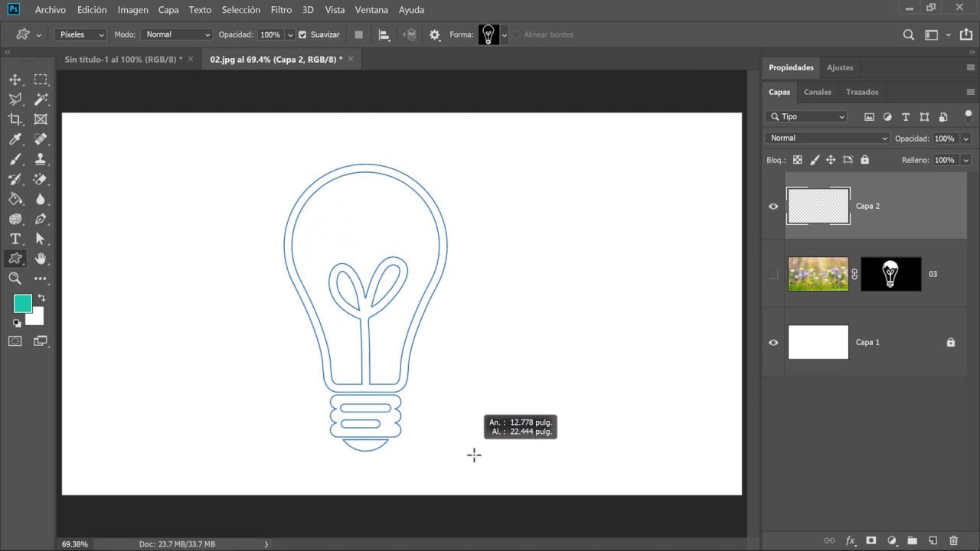
Task: Toggle the Suavizar checkbox
Action: point(302,34)
